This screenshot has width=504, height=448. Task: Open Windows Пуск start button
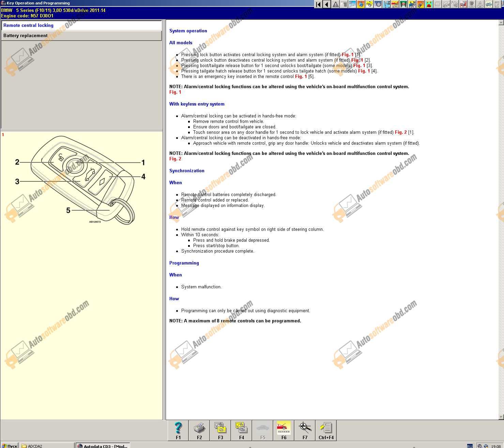point(9,446)
